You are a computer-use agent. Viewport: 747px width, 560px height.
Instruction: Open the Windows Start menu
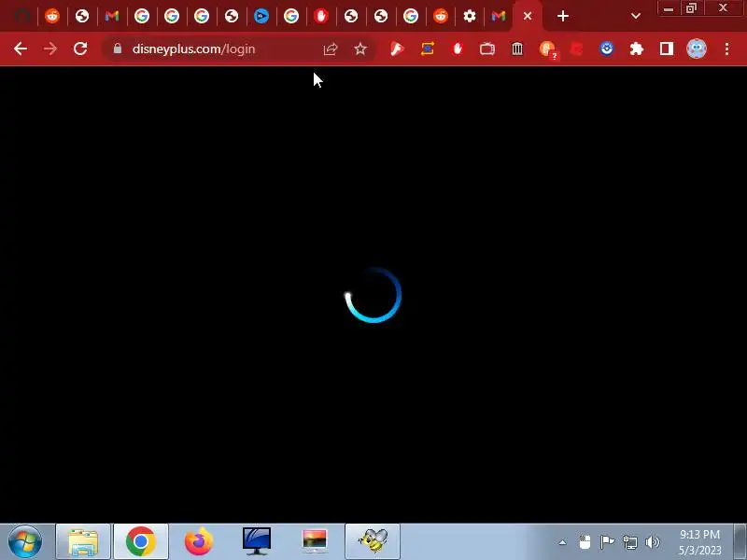click(25, 541)
